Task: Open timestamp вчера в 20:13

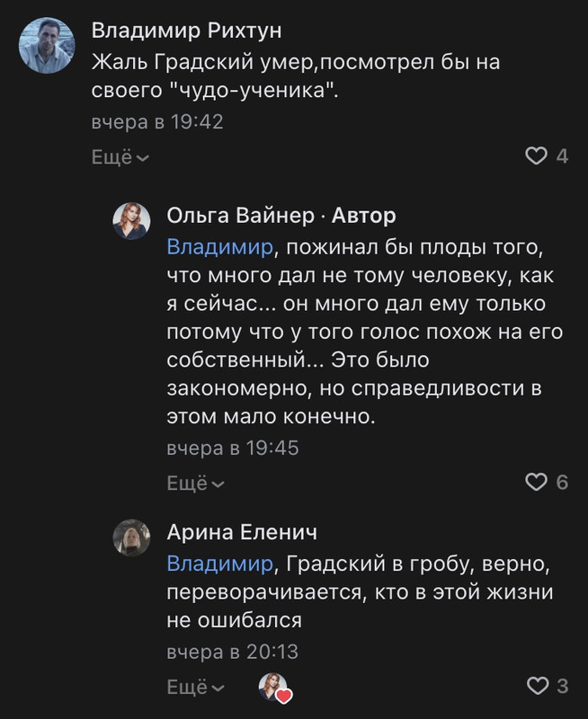Action: coord(233,652)
